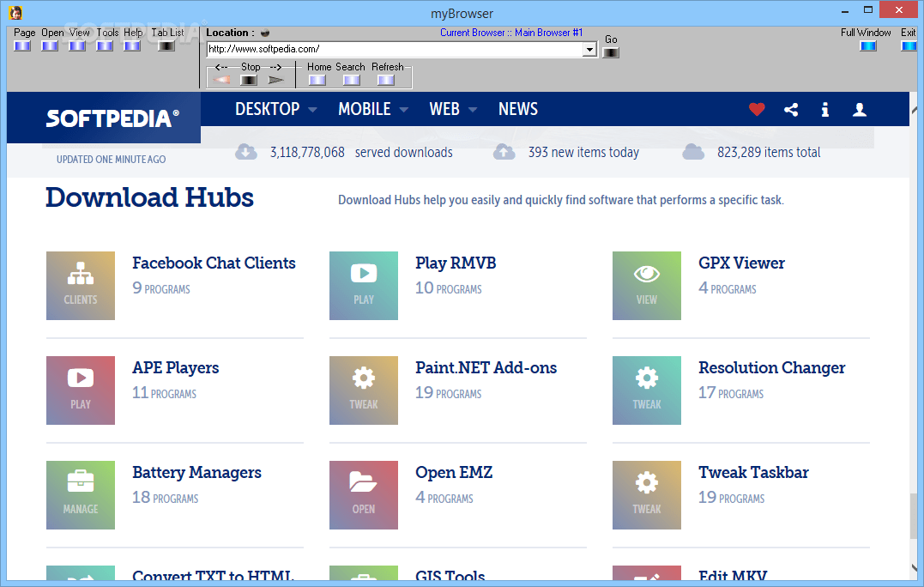
Task: Click the 'UPDATED ONE MINUTE AGO' text
Action: 111,159
